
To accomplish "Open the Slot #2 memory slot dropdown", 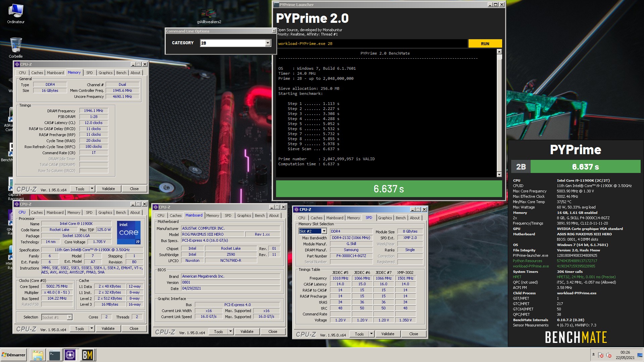I will pos(324,231).
